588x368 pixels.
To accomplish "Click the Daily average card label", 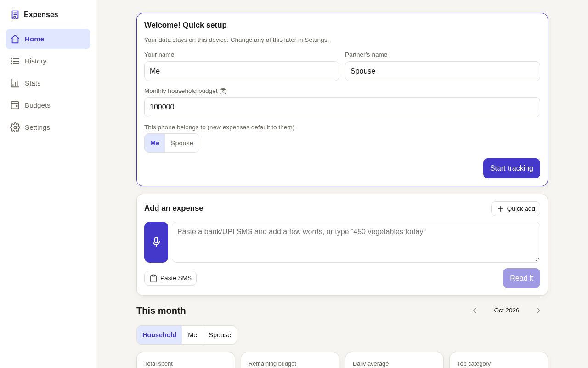I will point(371,364).
